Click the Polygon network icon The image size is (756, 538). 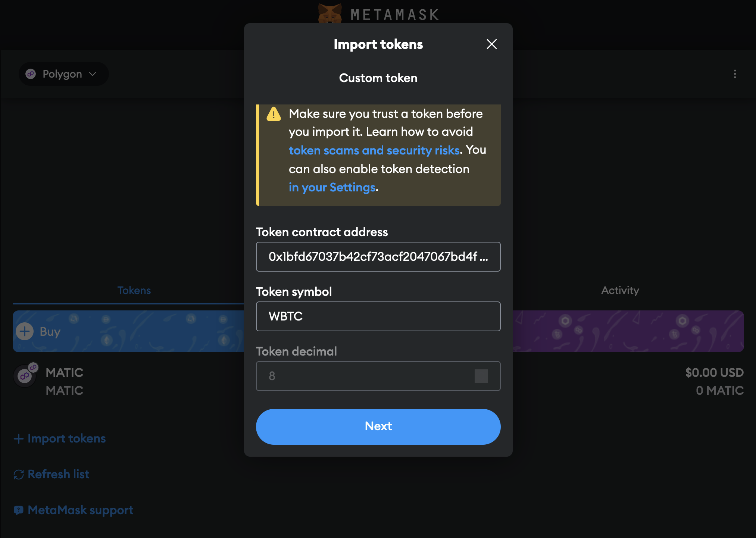[x=31, y=74]
